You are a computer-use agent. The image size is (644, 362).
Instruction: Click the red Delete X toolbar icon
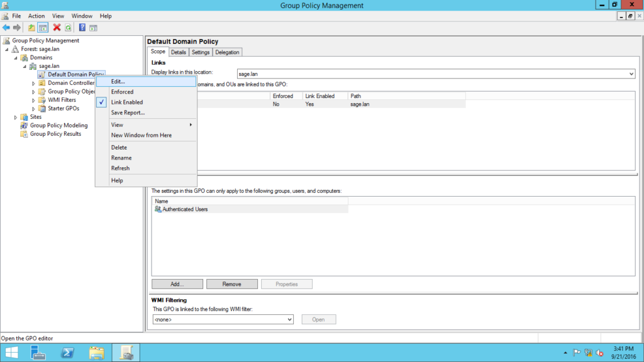[x=57, y=28]
